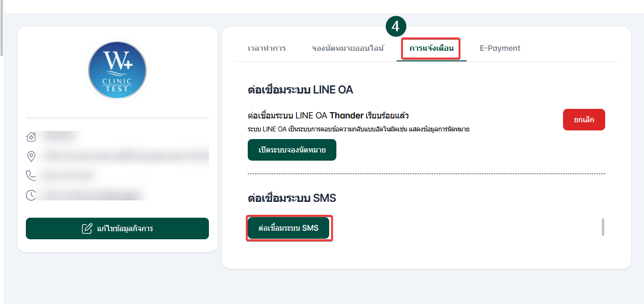Click the clinic building icon
Image resolution: width=644 pixels, height=304 pixels.
click(x=31, y=137)
